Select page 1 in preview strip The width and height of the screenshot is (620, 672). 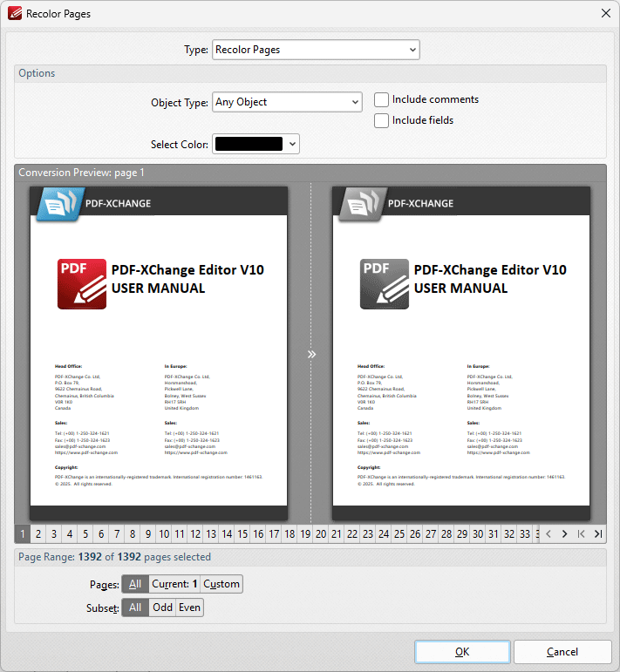click(23, 533)
